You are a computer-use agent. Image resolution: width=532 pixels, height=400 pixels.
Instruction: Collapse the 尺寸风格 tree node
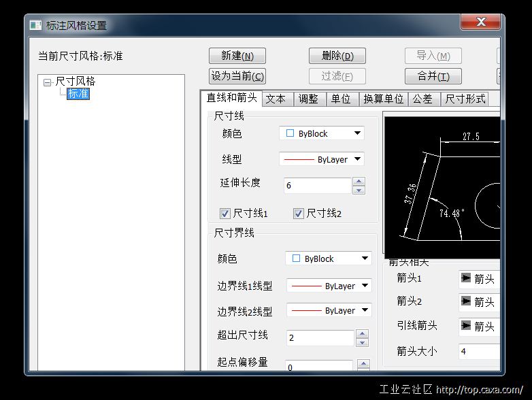(x=47, y=82)
